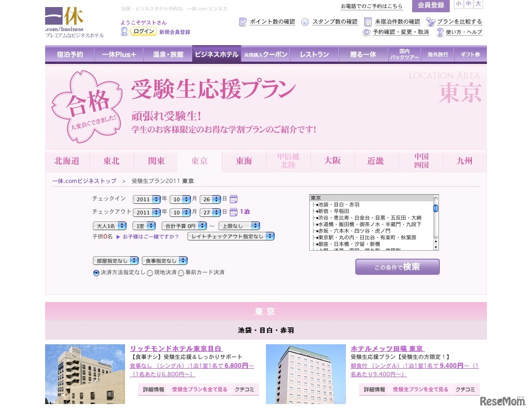This screenshot has width=532, height=412.
Task: Click area list scroll down arrow
Action: (x=436, y=247)
